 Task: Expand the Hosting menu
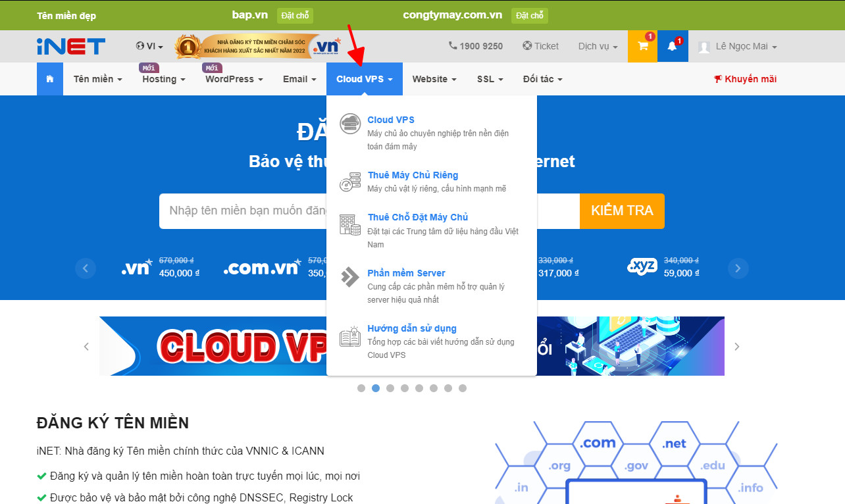click(x=164, y=79)
